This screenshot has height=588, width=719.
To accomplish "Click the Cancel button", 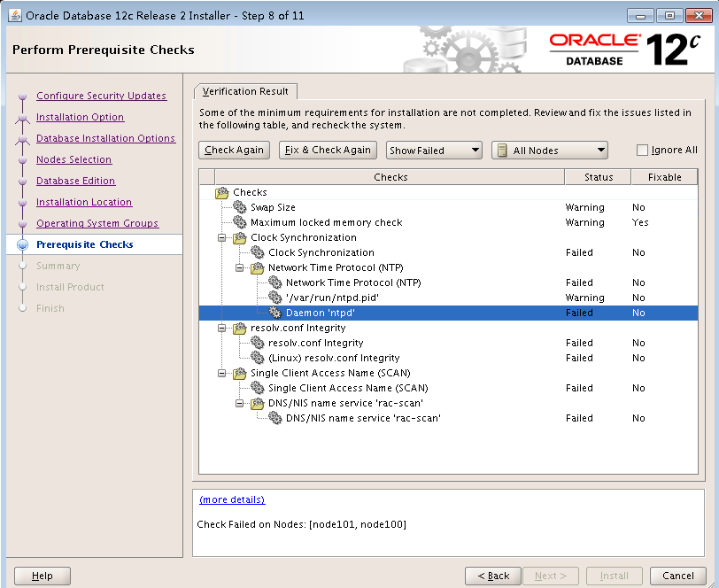I will 678,576.
